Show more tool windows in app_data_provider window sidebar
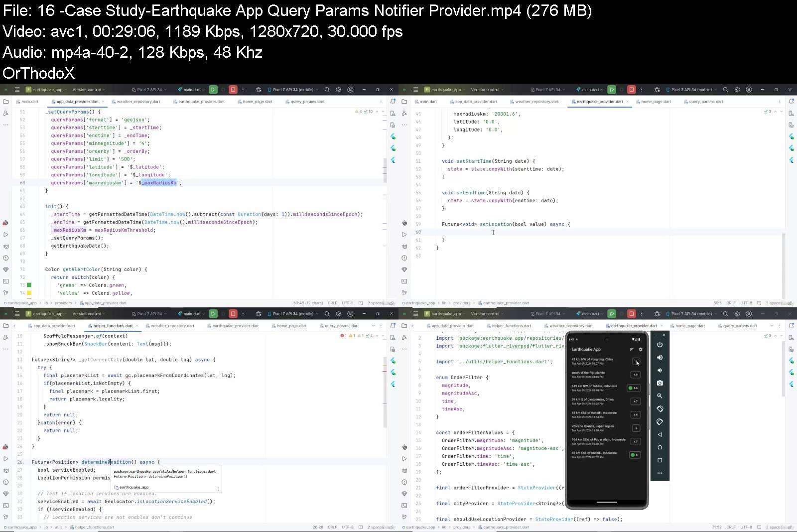Image resolution: width=797 pixels, height=532 pixels. pyautogui.click(x=6, y=125)
